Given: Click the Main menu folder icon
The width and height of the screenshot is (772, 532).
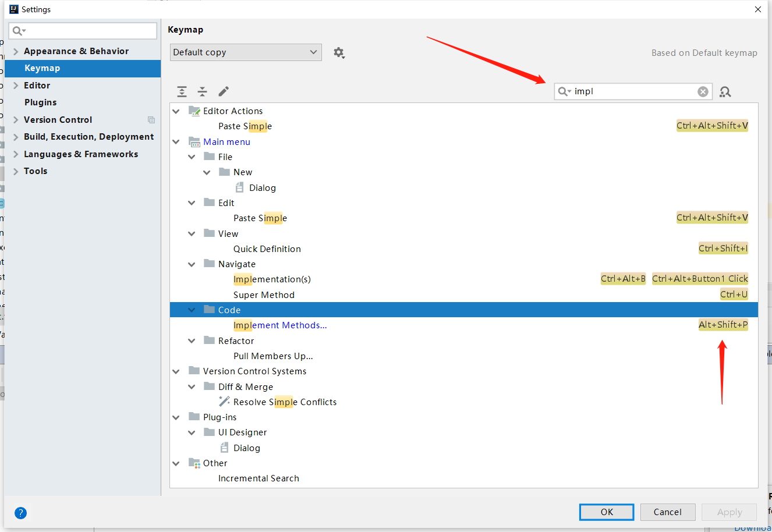Looking at the screenshot, I should 194,141.
